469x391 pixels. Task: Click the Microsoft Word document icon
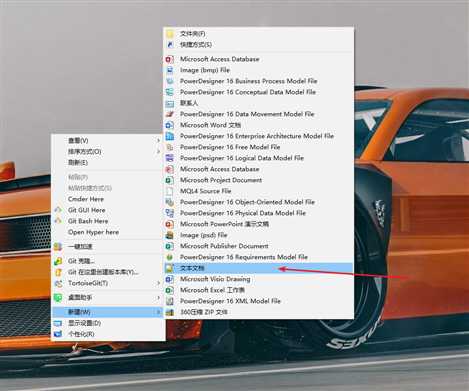(x=169, y=125)
